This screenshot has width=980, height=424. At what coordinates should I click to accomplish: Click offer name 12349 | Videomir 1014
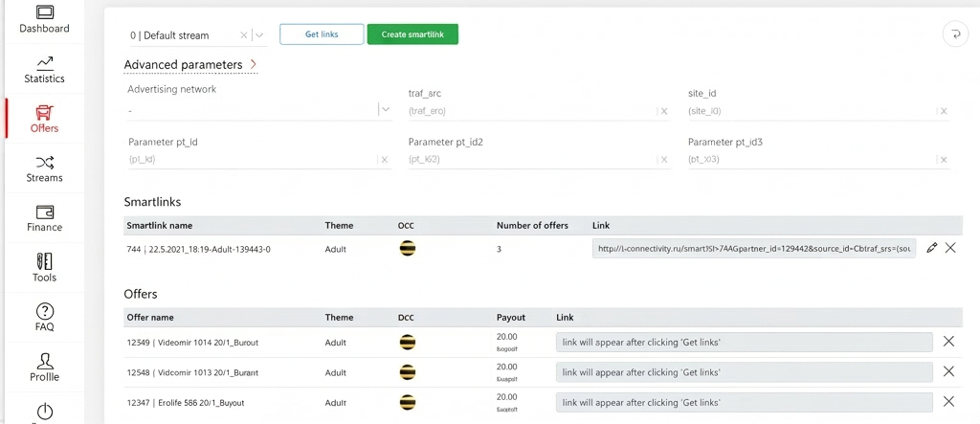click(x=191, y=342)
